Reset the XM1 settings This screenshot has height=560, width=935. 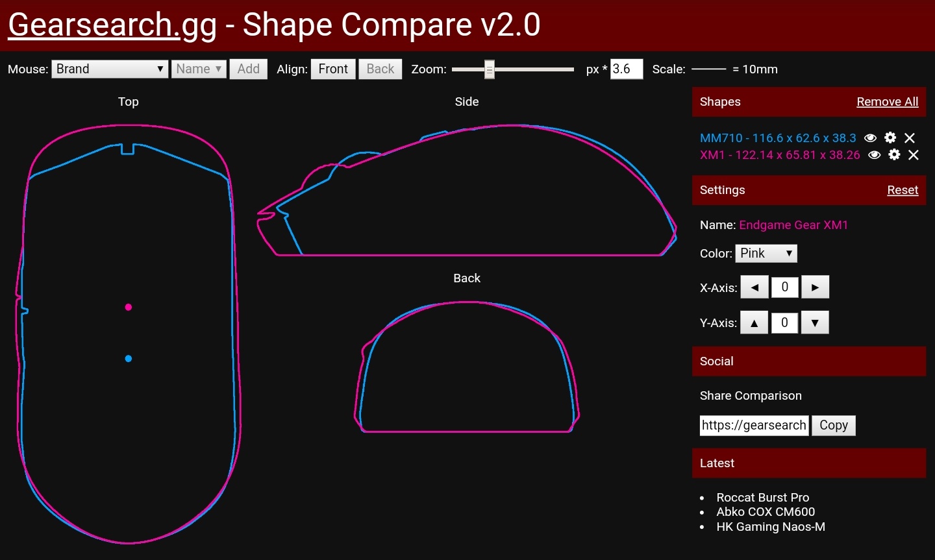[x=903, y=190]
